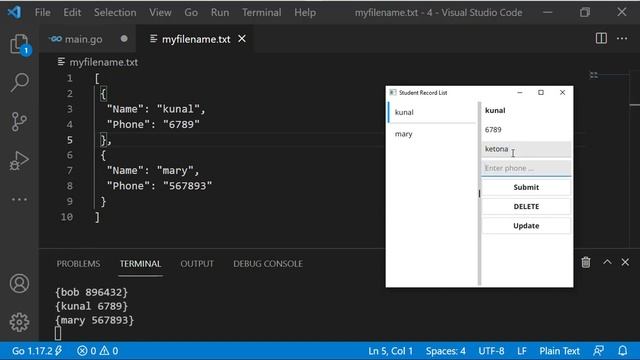This screenshot has width=640, height=360.
Task: Open notifications bell in status bar
Action: [x=622, y=351]
